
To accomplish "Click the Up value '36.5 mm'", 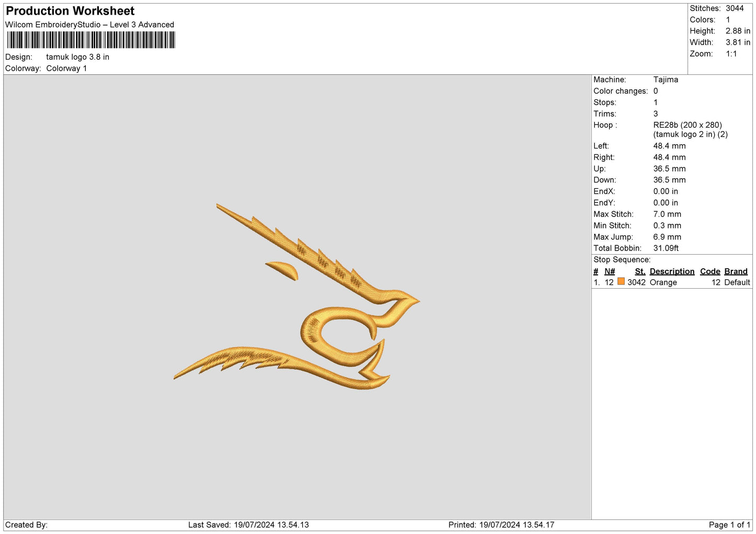I will coord(669,169).
